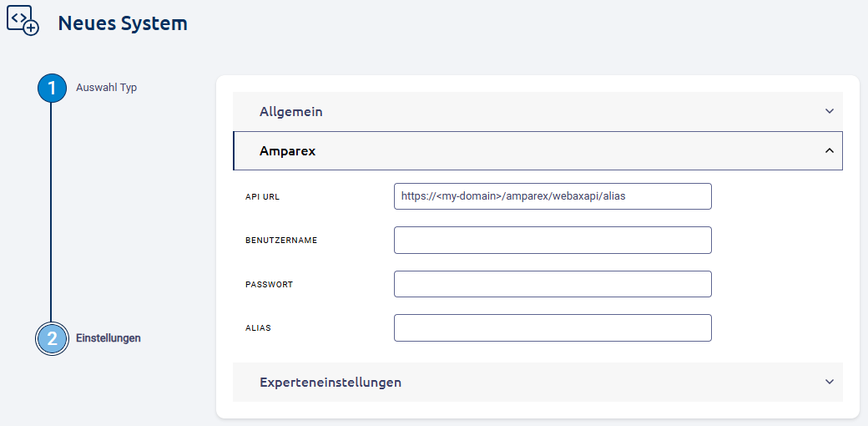
Task: Expand Experteneinstellungen with its chevron arrow
Action: [x=829, y=382]
